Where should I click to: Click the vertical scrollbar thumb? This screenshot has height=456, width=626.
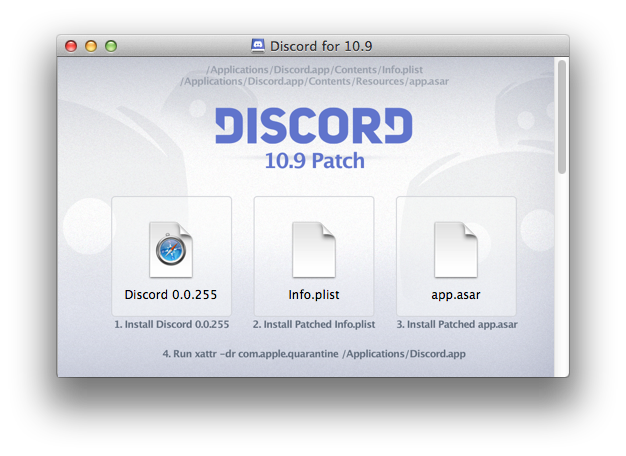click(562, 117)
